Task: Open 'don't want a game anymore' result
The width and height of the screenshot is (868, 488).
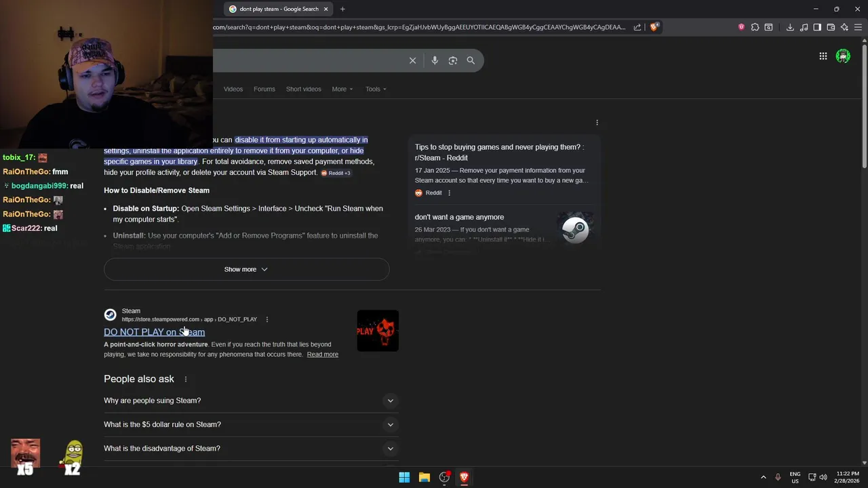Action: [x=459, y=217]
